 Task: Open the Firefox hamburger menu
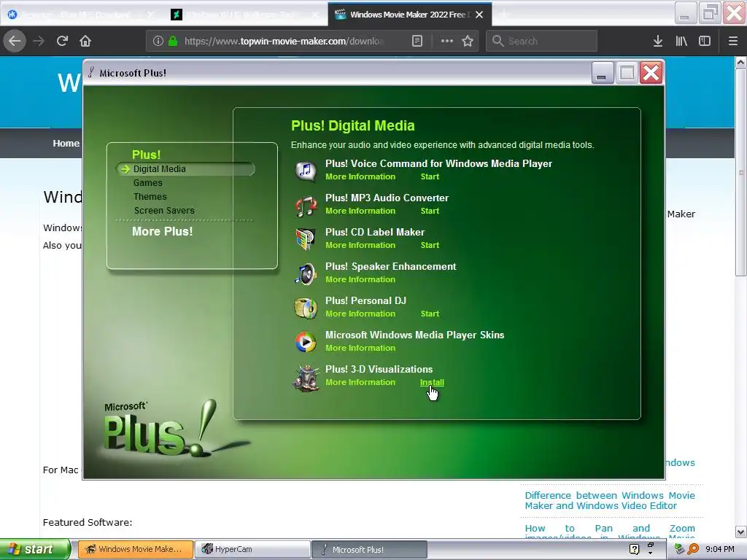[733, 41]
